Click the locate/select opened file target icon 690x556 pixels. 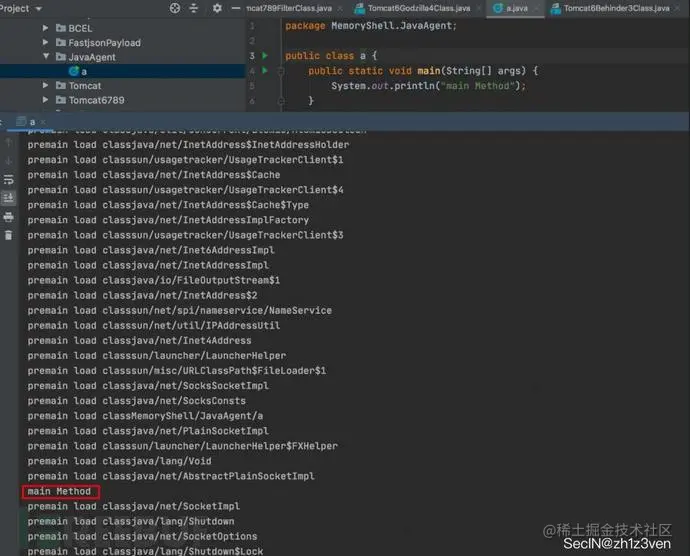175,8
